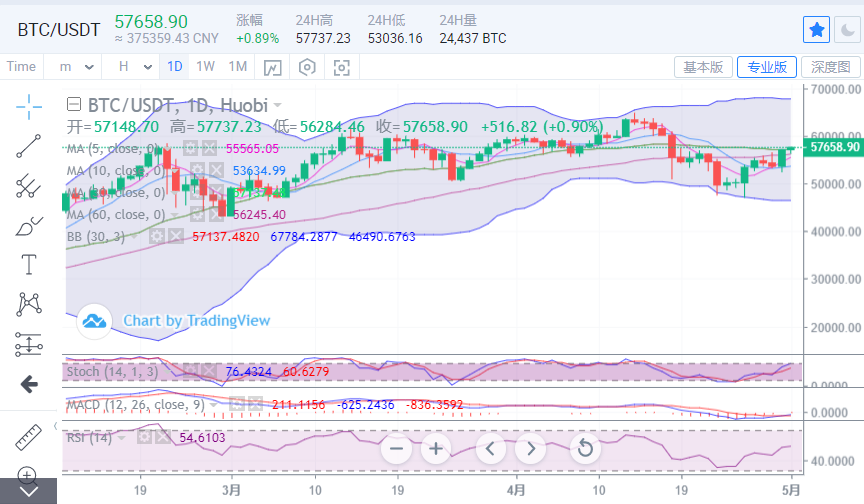Click the fullscreen chart icon
This screenshot has width=864, height=504.
342,67
